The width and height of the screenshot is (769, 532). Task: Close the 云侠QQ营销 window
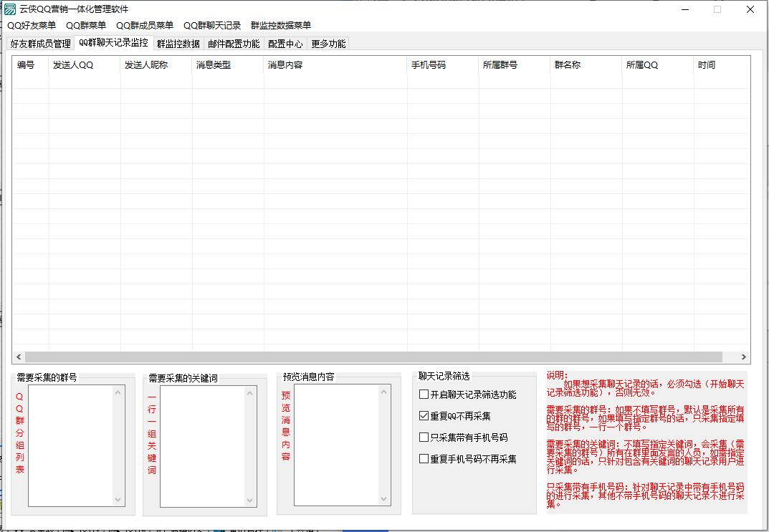tap(750, 9)
